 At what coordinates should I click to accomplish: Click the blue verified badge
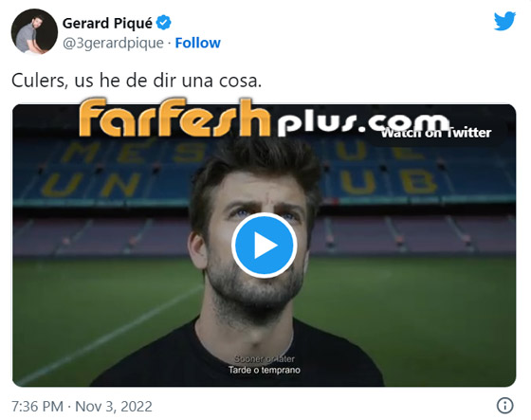(x=163, y=23)
